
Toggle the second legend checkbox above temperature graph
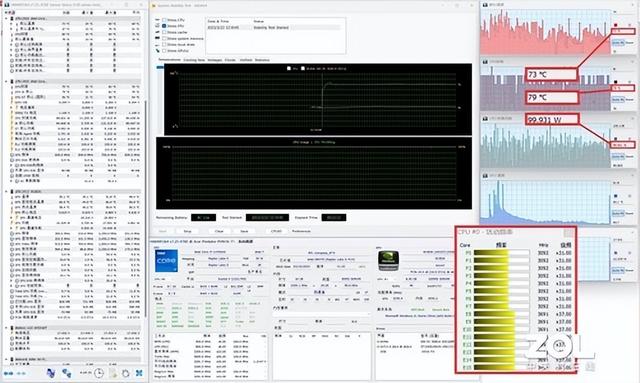(303, 68)
